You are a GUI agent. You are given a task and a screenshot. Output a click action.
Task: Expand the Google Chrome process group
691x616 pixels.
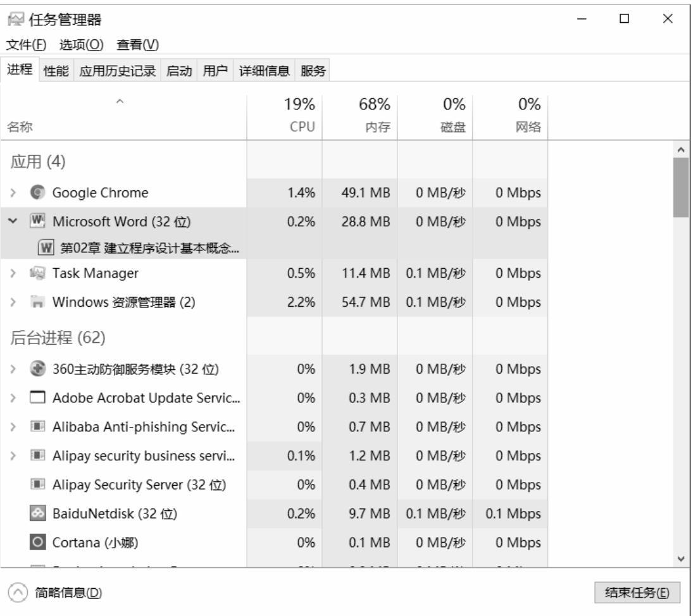[13, 192]
